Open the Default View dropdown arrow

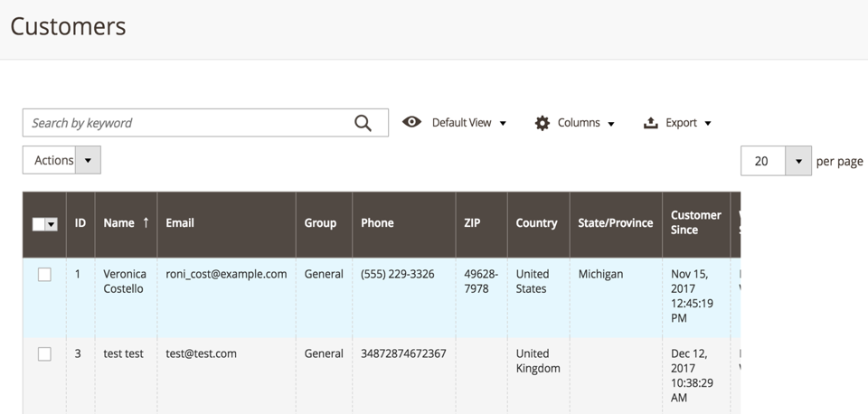(x=503, y=124)
